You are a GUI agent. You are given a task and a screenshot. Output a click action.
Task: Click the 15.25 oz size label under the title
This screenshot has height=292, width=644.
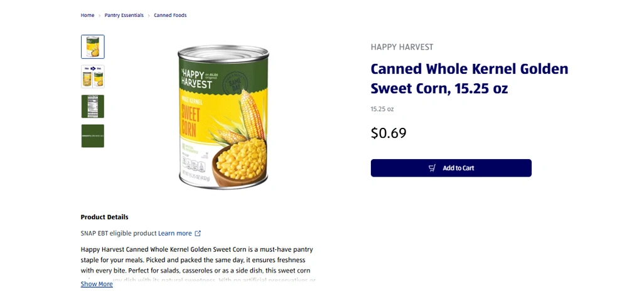(382, 109)
